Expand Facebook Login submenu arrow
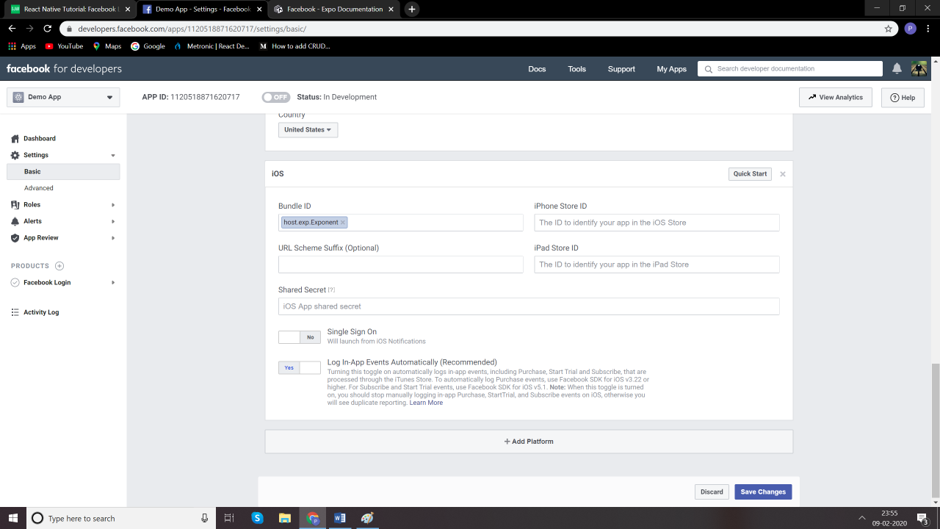The width and height of the screenshot is (940, 529). point(113,282)
